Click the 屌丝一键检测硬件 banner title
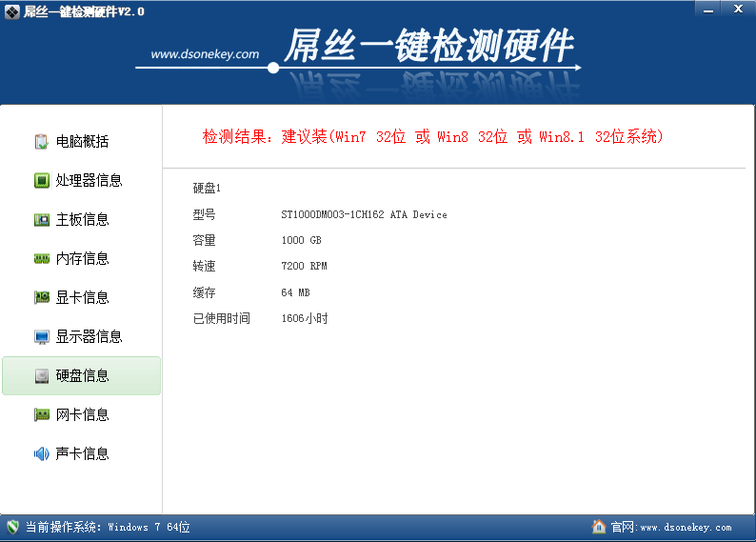The image size is (756, 542). (428, 46)
